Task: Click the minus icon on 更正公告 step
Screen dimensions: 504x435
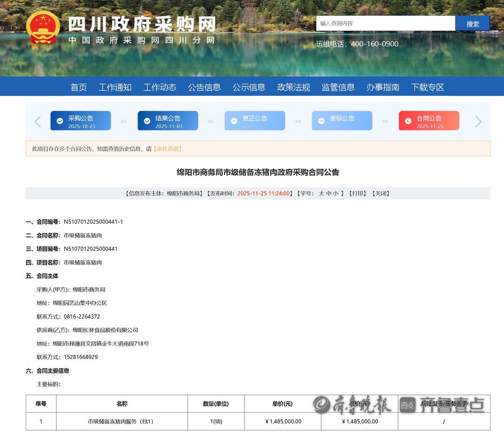Action: [234, 121]
